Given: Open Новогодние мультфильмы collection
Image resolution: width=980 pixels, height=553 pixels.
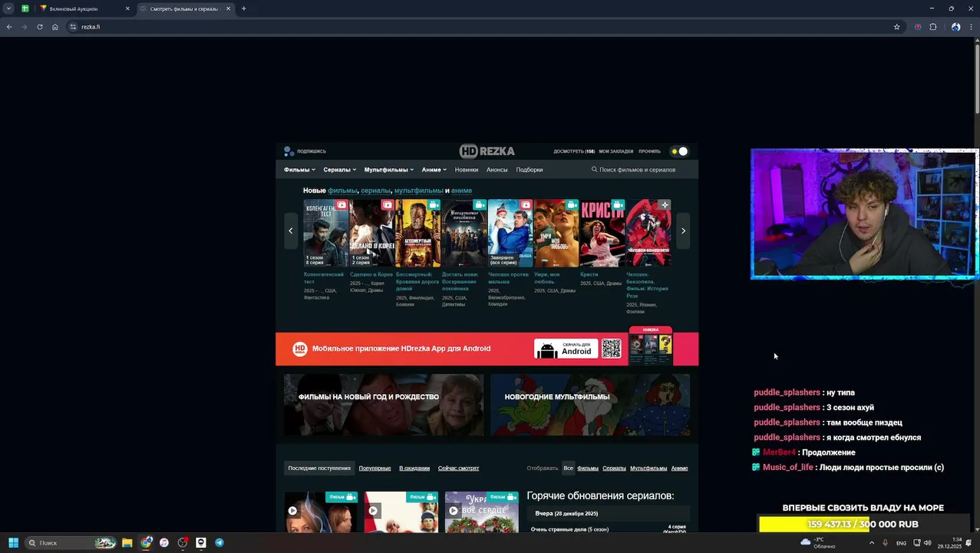Looking at the screenshot, I should tap(590, 405).
